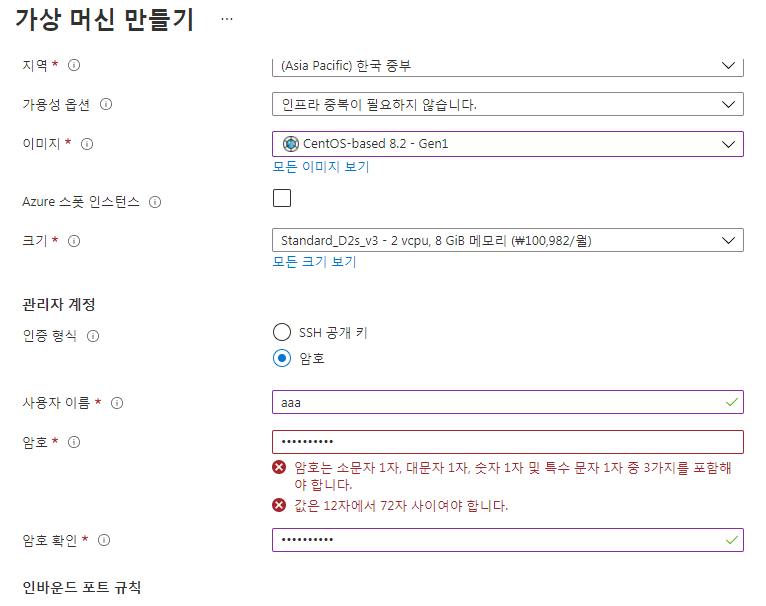This screenshot has width=766, height=606.
Task: Click info icon beside 암호 확인
Action: (x=104, y=540)
